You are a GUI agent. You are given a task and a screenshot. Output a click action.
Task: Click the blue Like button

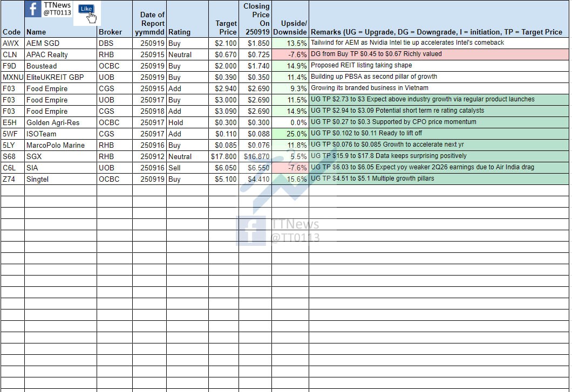click(86, 9)
